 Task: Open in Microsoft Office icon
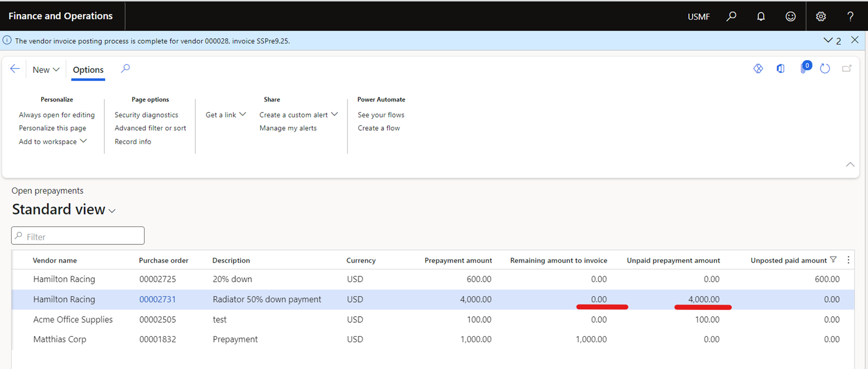coord(781,68)
